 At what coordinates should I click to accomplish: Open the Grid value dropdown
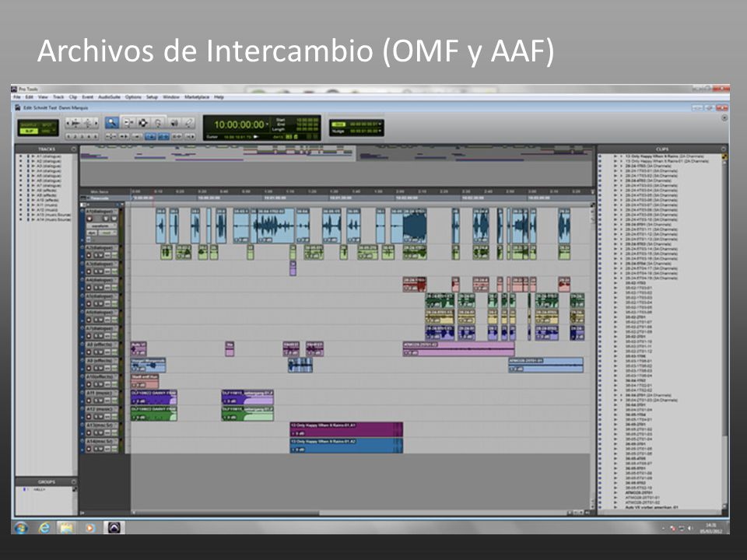pos(380,124)
